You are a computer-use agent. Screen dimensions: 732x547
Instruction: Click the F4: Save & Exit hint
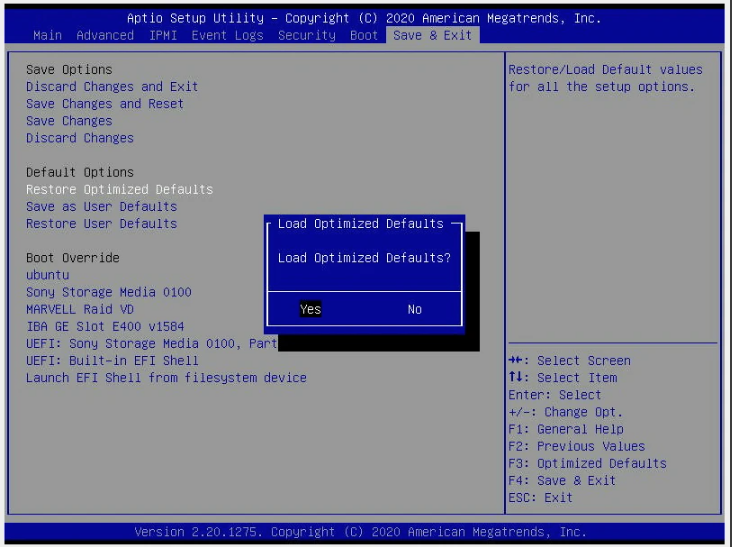(562, 480)
